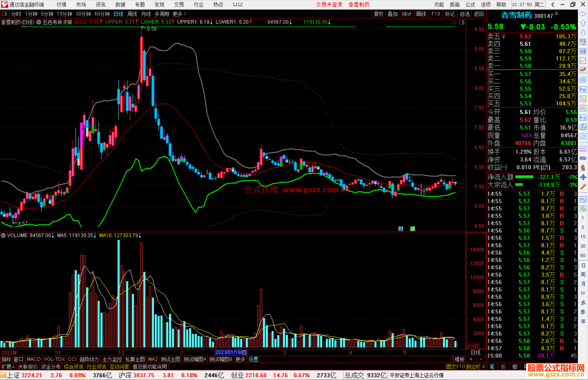Switch to the 周线 period tab
Viewport: 588px width, 380px height.
132,14
